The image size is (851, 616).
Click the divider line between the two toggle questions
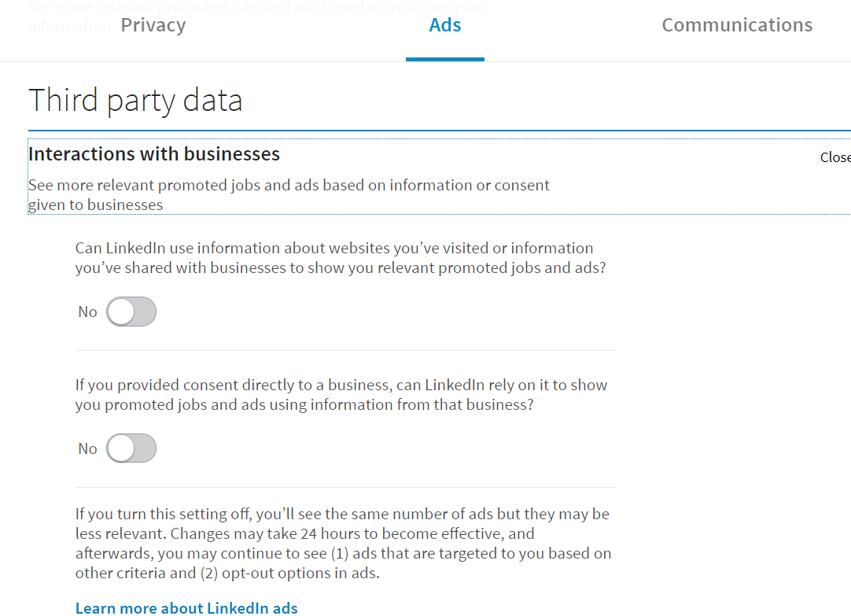click(345, 351)
